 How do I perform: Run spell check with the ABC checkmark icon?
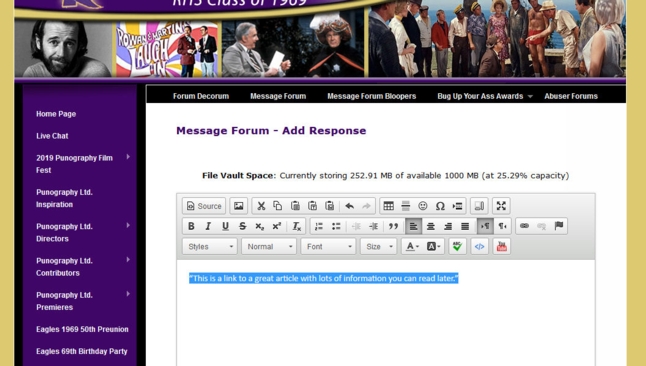click(457, 246)
